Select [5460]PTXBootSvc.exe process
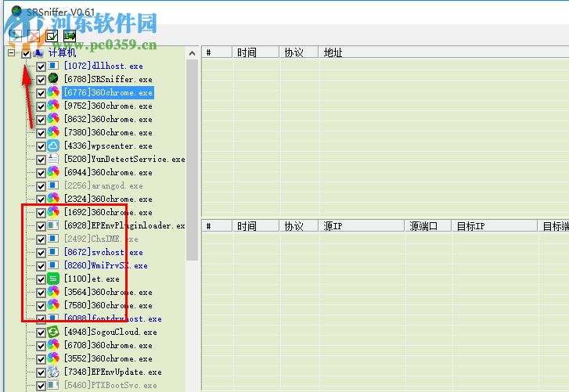The width and height of the screenshot is (569, 392). (x=110, y=385)
